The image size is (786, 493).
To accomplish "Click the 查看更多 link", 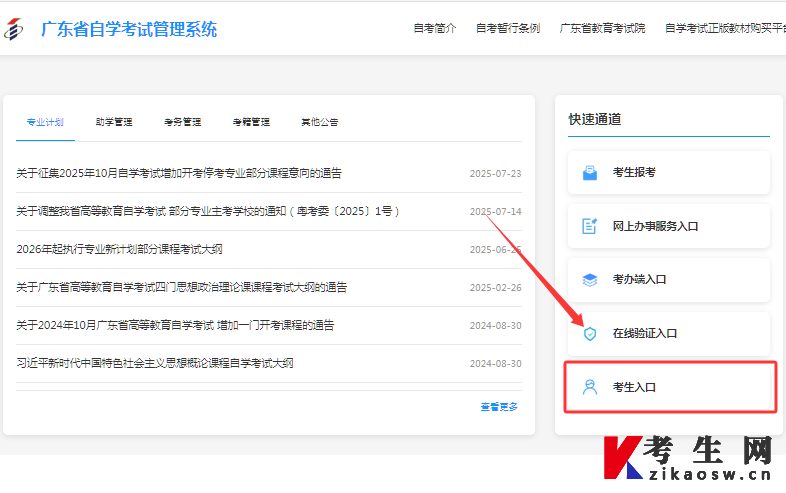I will tap(499, 407).
